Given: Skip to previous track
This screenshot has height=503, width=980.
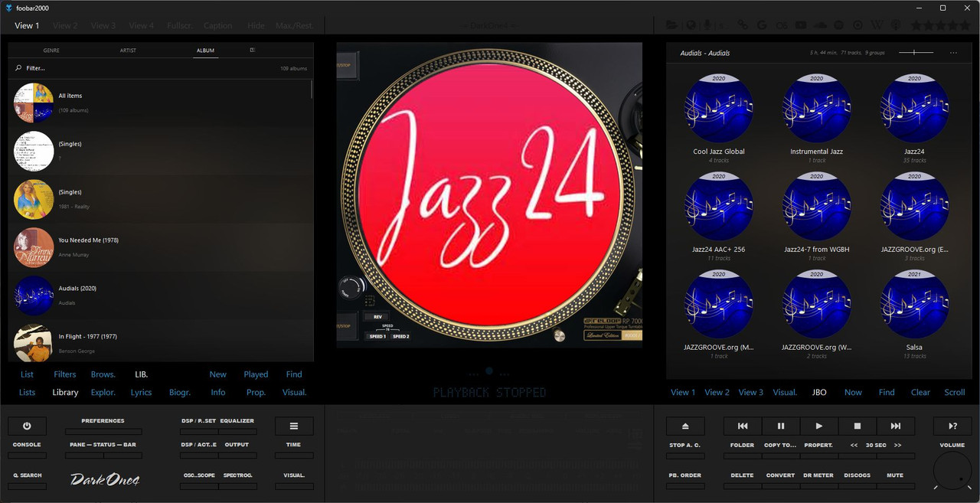Looking at the screenshot, I should tap(743, 426).
